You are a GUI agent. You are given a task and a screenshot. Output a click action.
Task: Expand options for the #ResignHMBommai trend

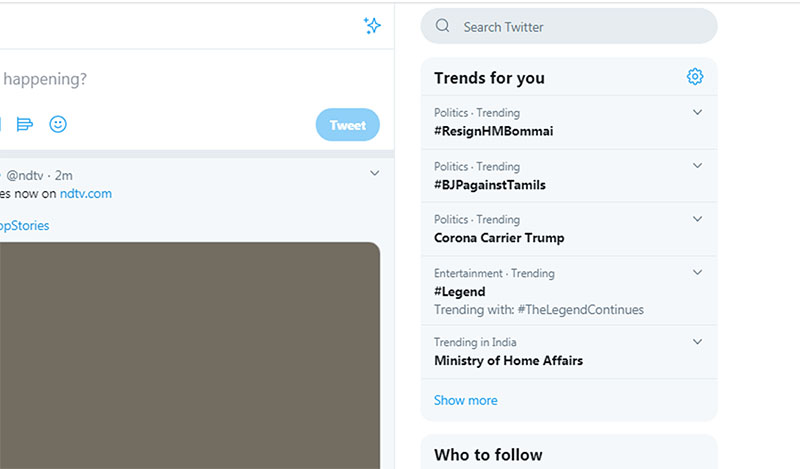(698, 112)
